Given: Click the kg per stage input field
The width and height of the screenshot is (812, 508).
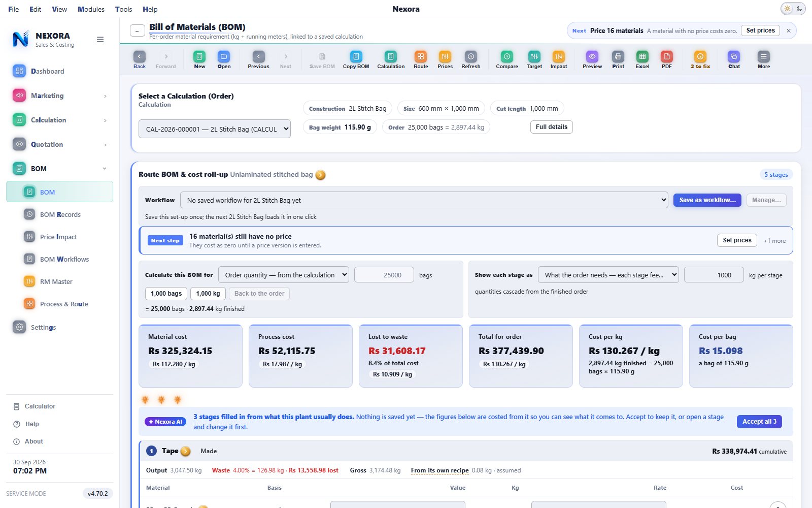Looking at the screenshot, I should coord(714,275).
